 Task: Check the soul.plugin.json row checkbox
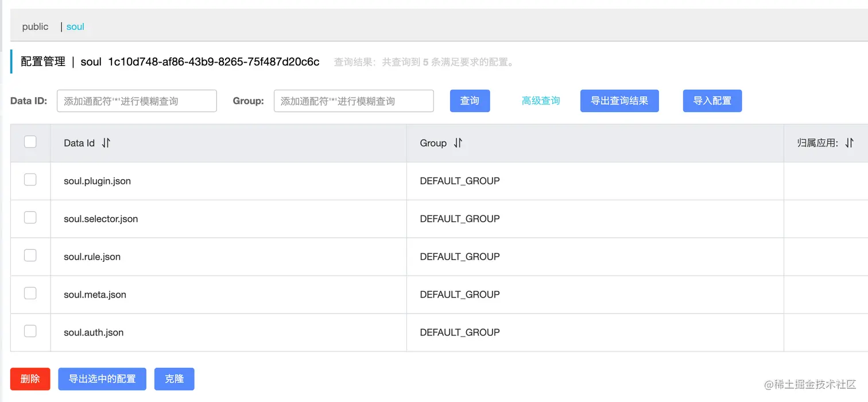(x=30, y=180)
